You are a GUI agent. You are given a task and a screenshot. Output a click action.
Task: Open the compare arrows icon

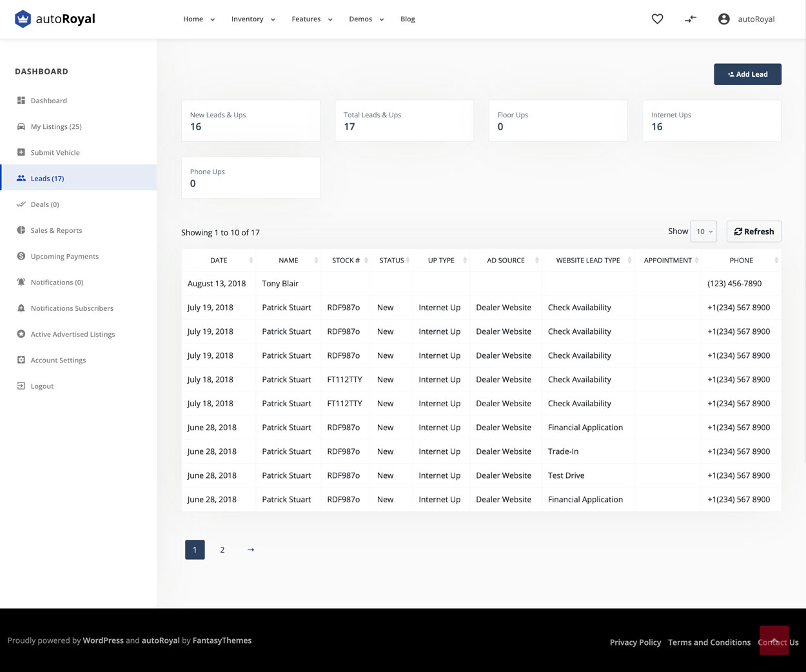pos(691,19)
